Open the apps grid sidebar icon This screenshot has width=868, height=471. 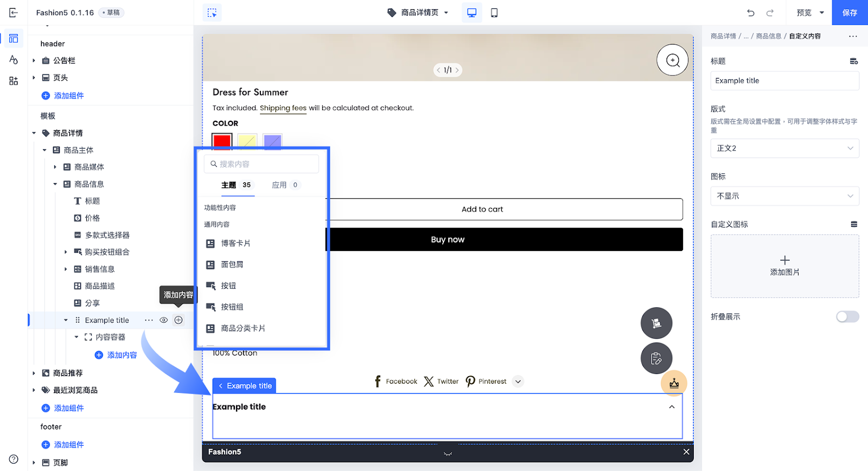[14, 81]
